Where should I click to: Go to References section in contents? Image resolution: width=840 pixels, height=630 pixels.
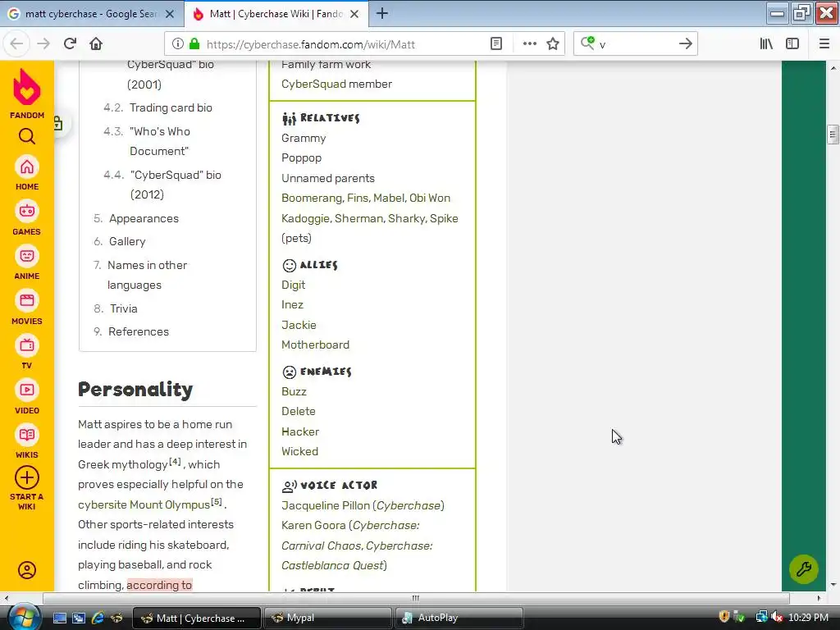click(139, 331)
